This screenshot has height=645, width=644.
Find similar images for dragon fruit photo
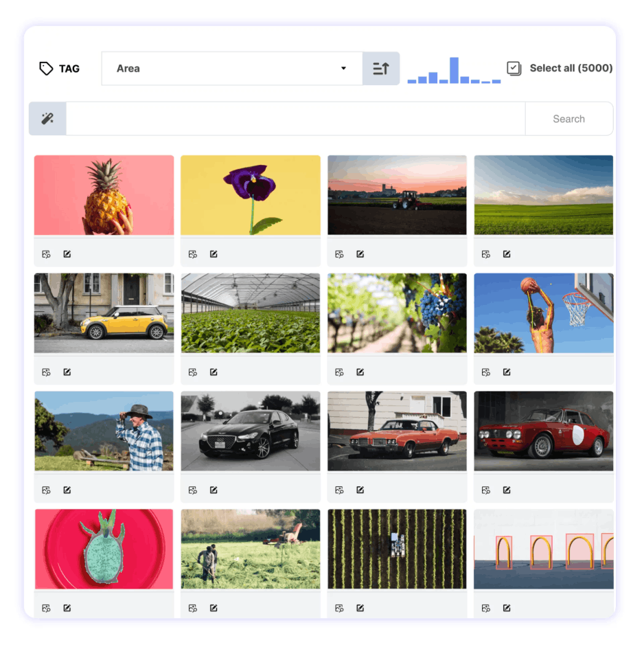(46, 608)
